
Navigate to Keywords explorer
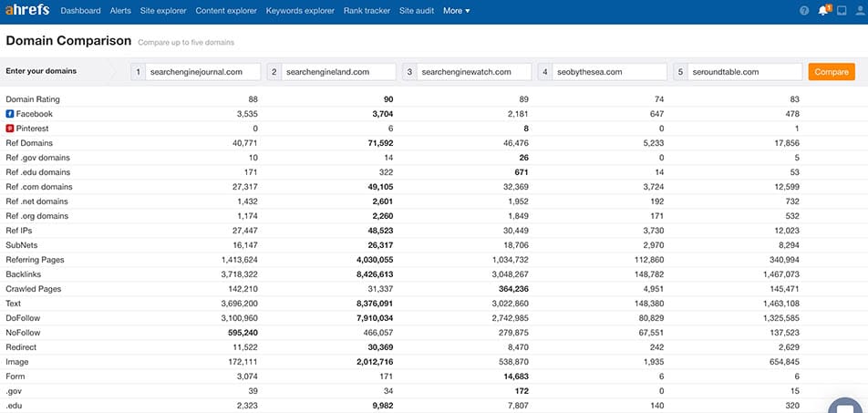coord(300,11)
